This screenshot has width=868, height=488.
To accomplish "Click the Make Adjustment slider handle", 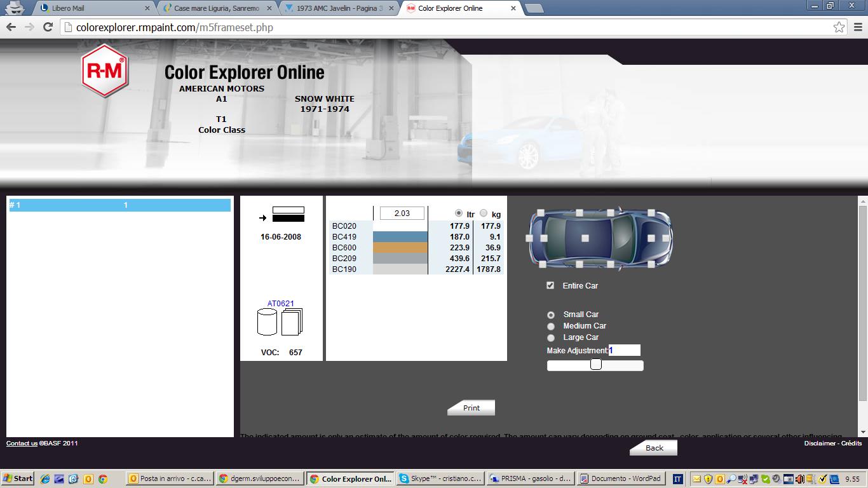I will click(596, 364).
